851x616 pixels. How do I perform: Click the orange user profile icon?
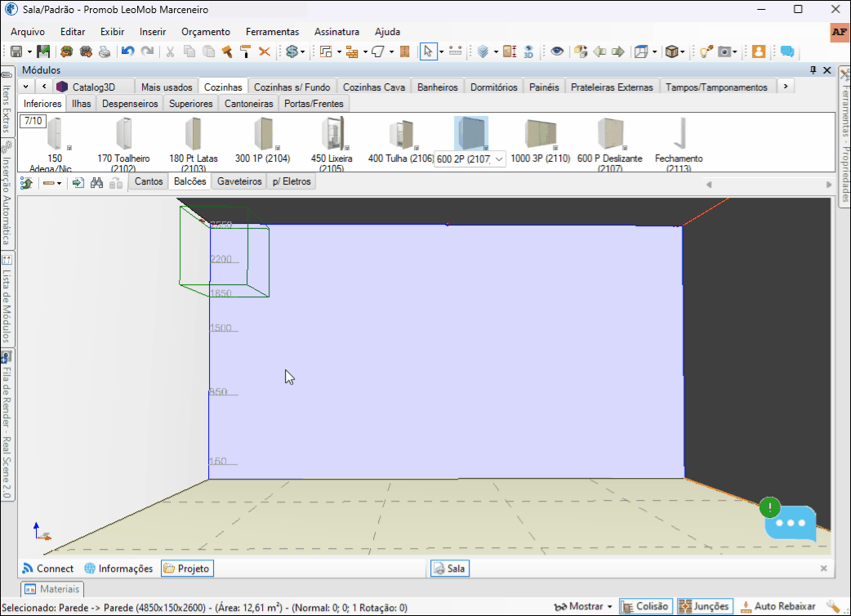pyautogui.click(x=759, y=51)
